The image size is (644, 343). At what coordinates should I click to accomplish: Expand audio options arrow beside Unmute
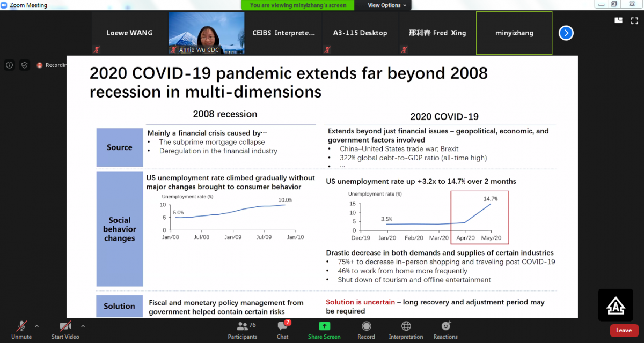[36, 326]
